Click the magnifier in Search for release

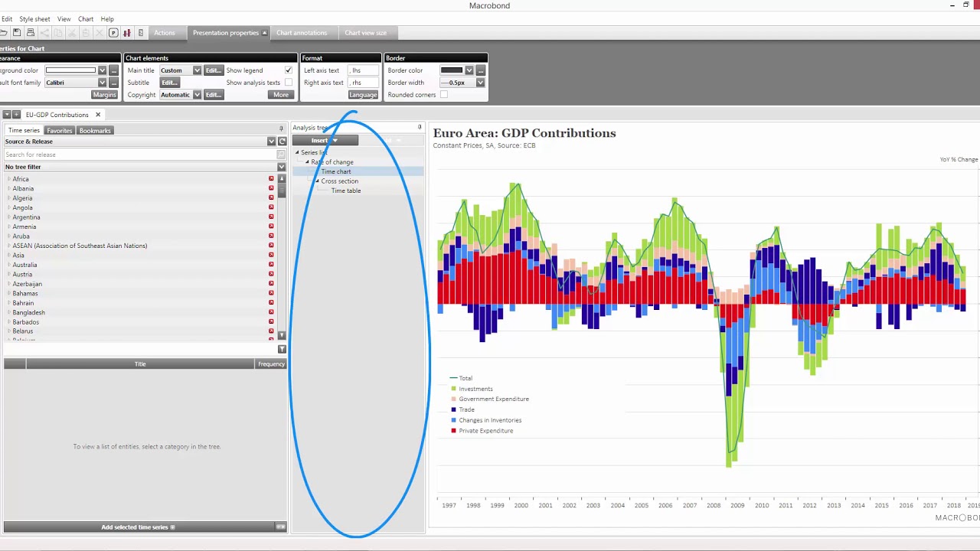pyautogui.click(x=281, y=155)
